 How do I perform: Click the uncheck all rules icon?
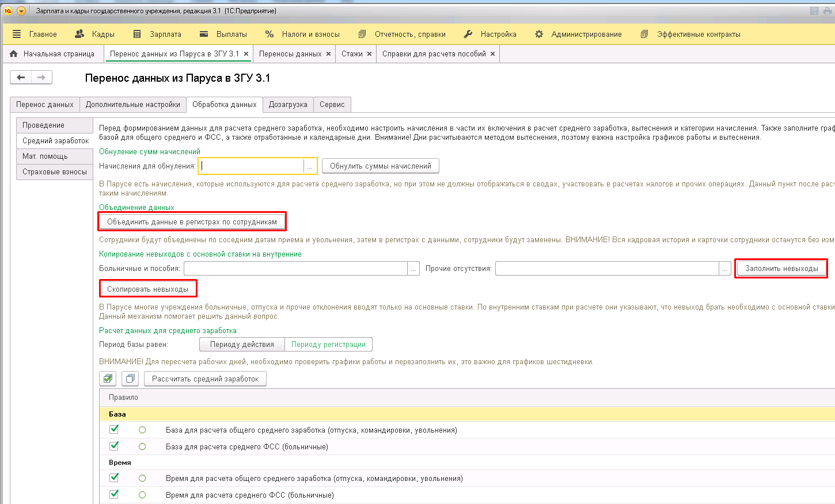coord(130,379)
